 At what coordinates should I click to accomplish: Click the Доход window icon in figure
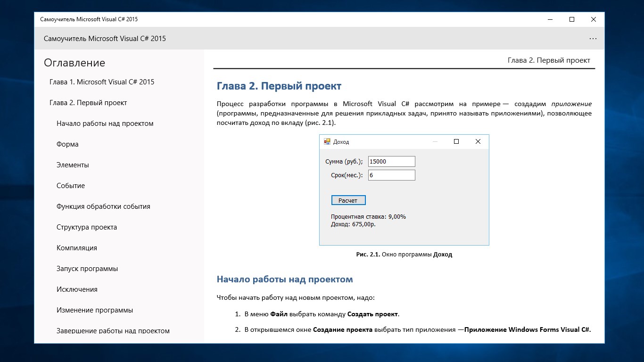(327, 141)
